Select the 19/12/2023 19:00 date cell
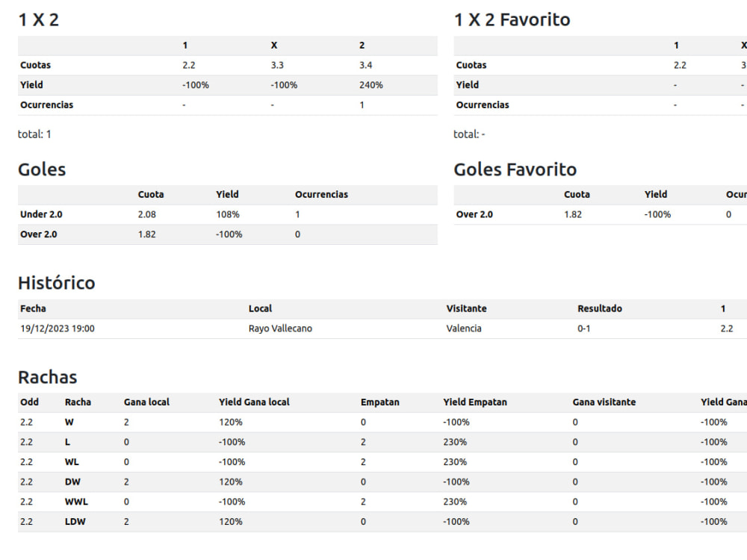Image resolution: width=747 pixels, height=560 pixels. (x=58, y=329)
